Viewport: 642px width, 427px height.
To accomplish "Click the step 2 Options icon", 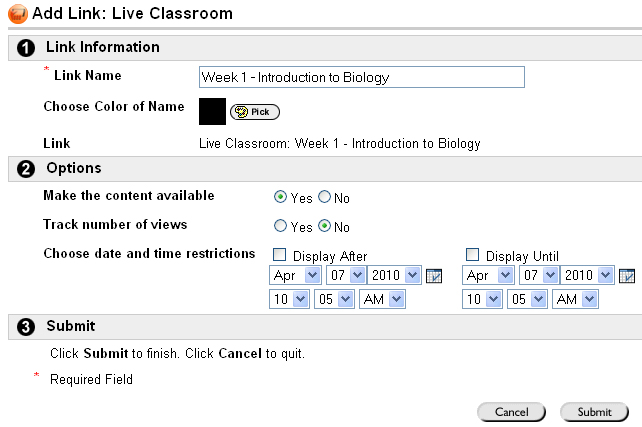I will 27,168.
